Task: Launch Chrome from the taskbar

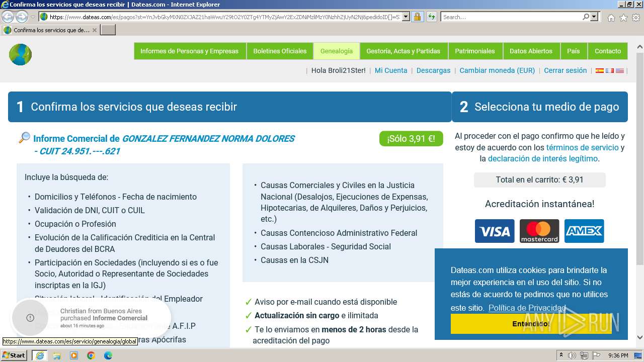Action: click(x=91, y=355)
